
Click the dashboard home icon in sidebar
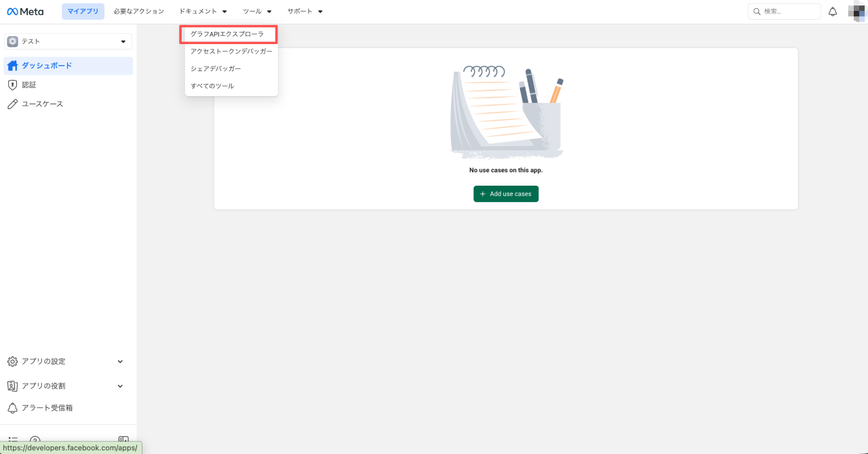click(x=12, y=66)
